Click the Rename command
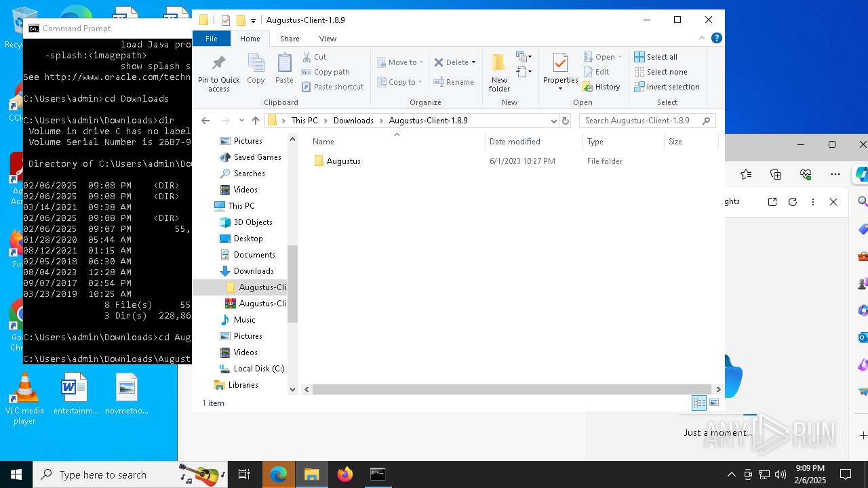868x488 pixels. pos(454,82)
